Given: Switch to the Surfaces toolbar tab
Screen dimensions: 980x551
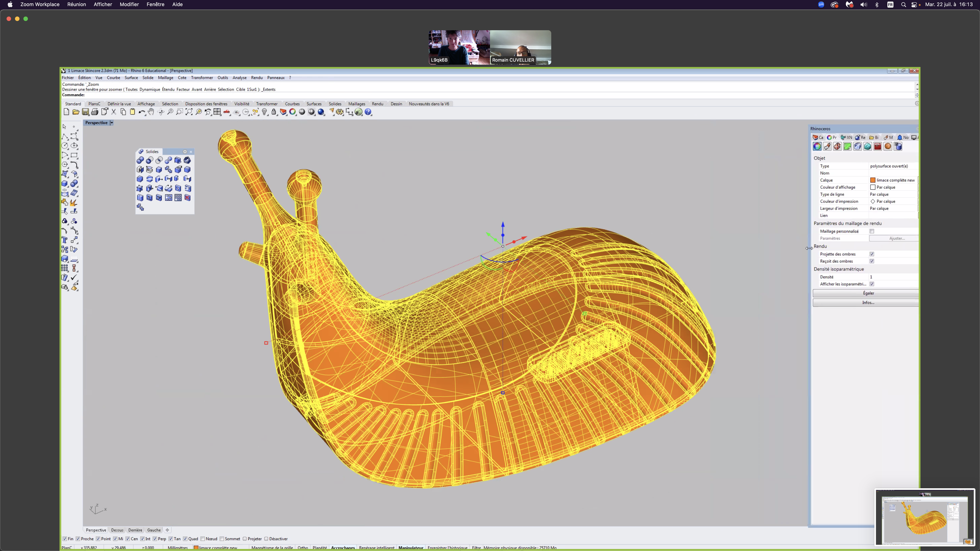Looking at the screenshot, I should click(x=314, y=104).
